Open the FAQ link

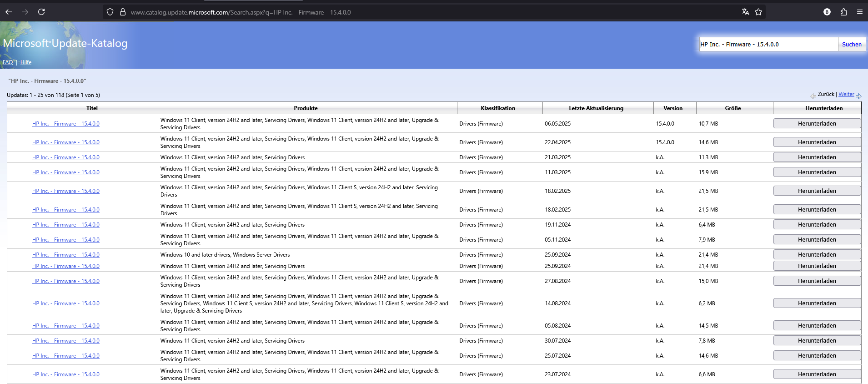8,62
